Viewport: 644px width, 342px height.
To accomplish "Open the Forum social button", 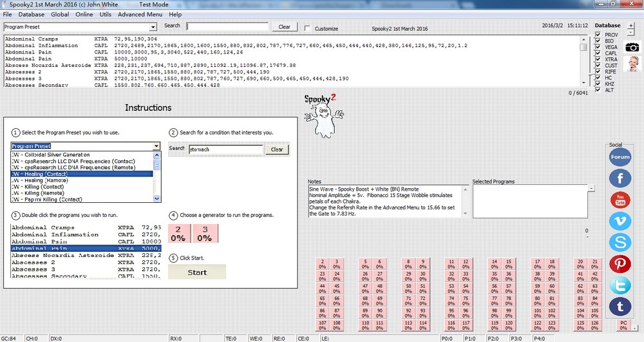I will pyautogui.click(x=620, y=157).
